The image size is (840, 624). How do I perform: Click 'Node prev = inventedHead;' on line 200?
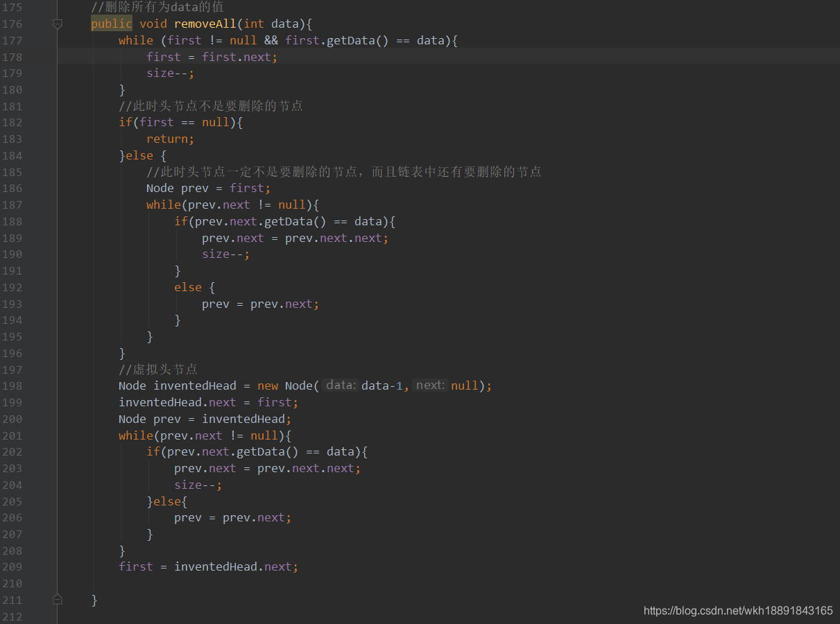coord(205,419)
